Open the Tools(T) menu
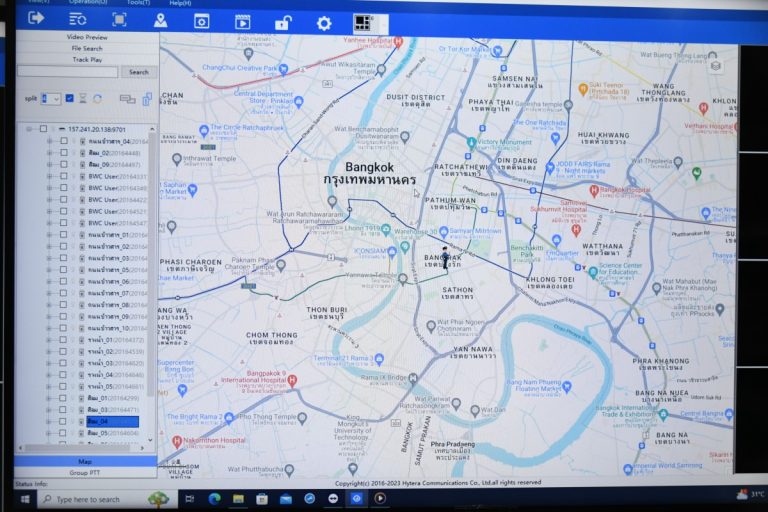Screen dimensions: 768x512 (139, 2)
